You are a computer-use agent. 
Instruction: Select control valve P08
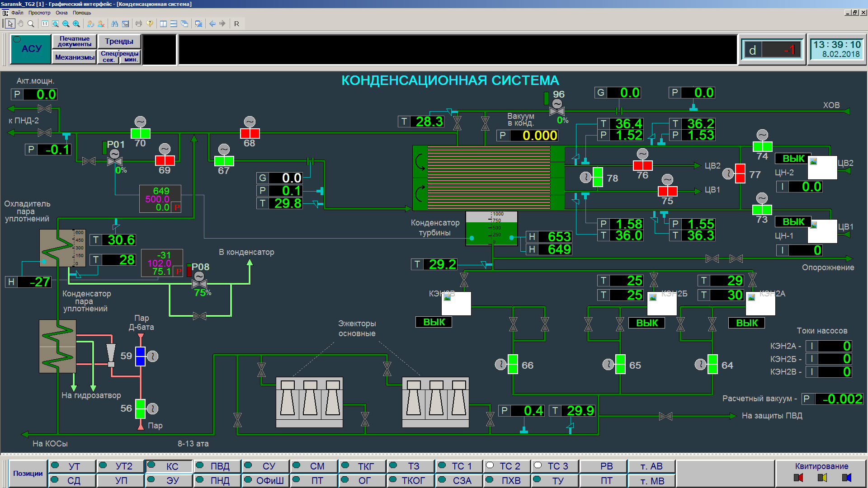click(x=199, y=284)
